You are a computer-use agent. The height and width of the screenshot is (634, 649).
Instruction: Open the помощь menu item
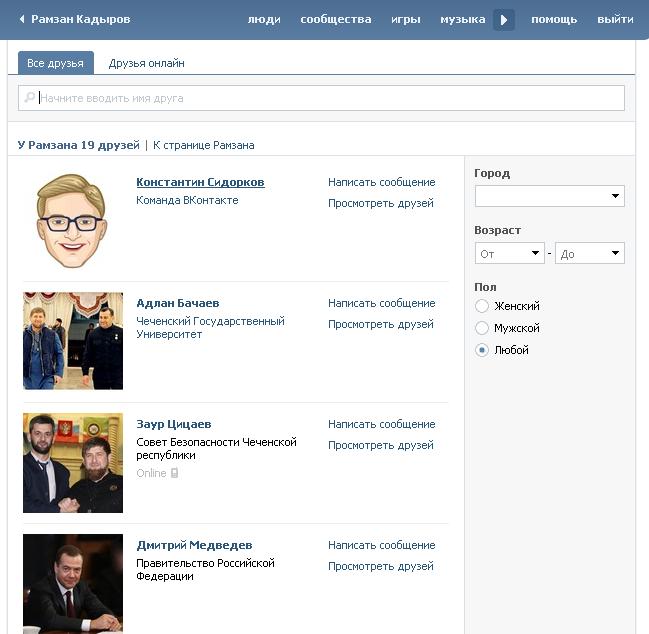pyautogui.click(x=554, y=19)
